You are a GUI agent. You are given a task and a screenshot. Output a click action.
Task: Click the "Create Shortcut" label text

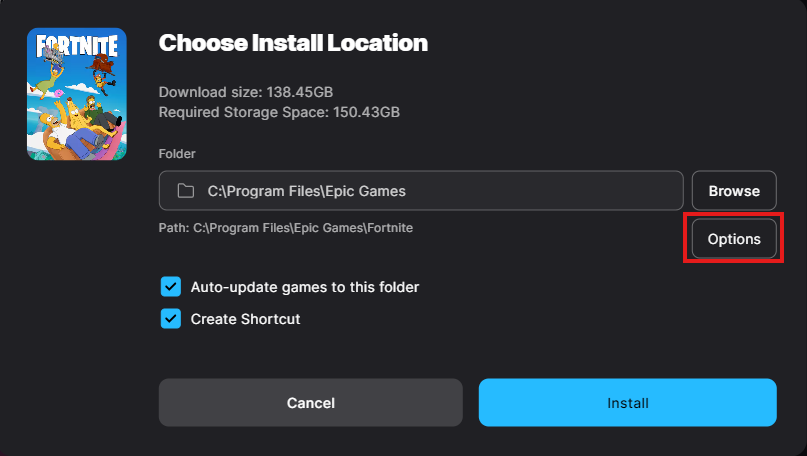coord(246,319)
